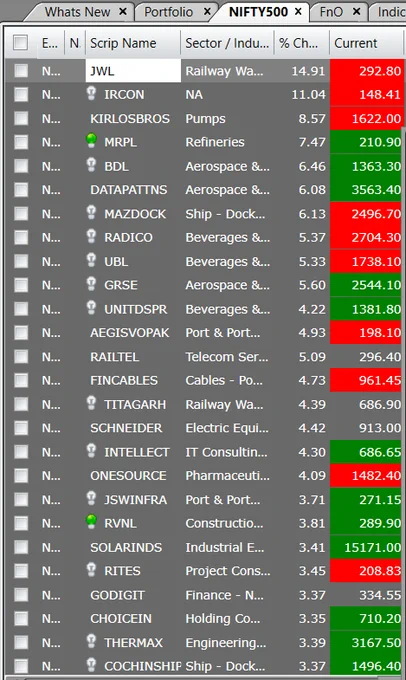Screen dimensions: 406x680
Task: Click the lightbulb icon beside RADICO
Action: tap(91, 236)
